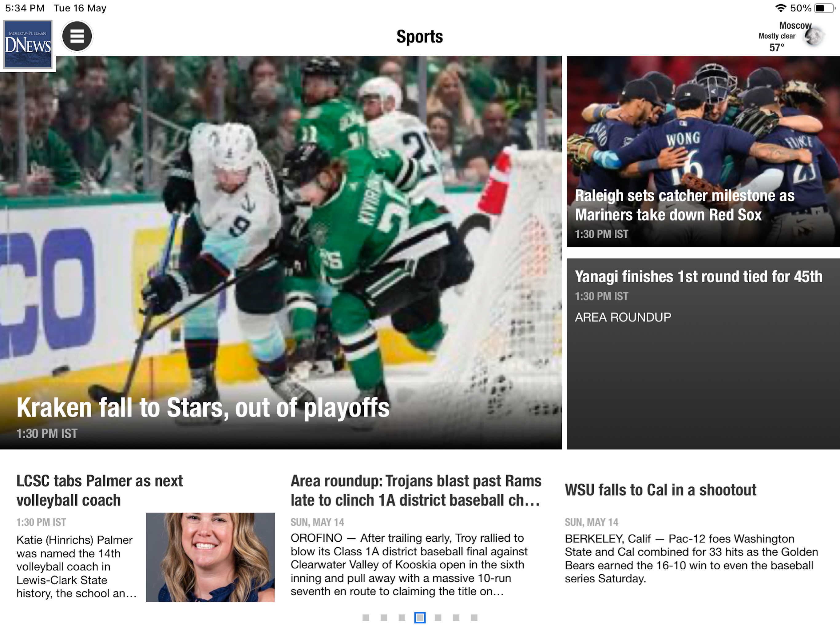840x630 pixels.
Task: View Katie Palmer portrait photo
Action: 210,557
